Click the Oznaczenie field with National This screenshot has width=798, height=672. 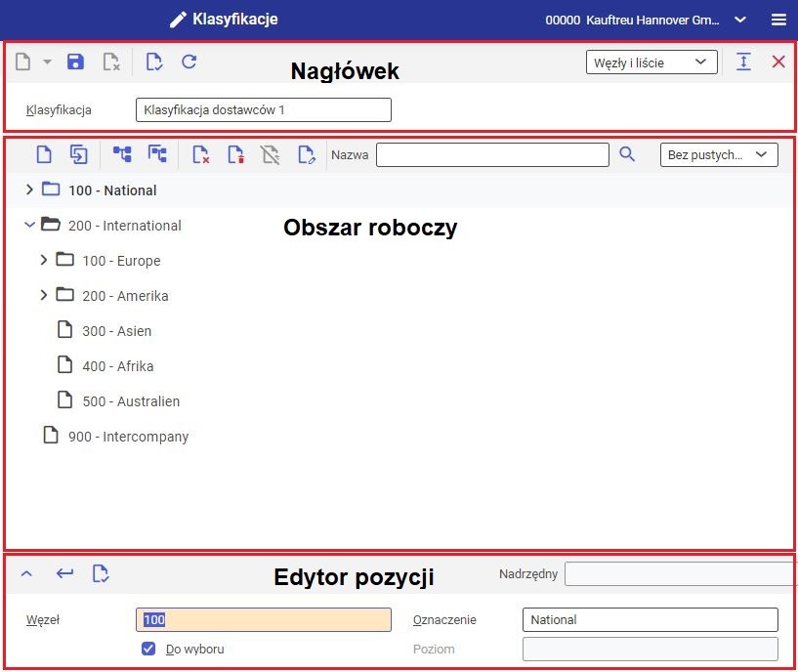[650, 619]
